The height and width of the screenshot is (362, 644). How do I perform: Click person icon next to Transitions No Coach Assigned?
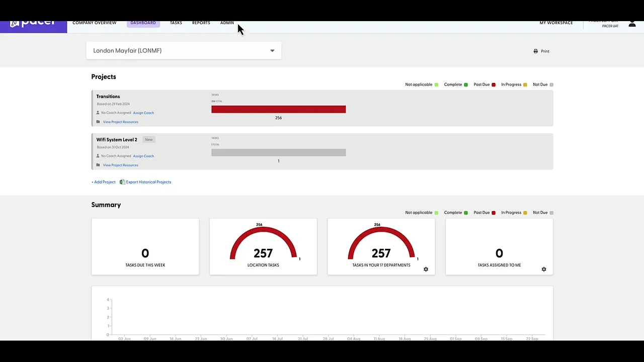pyautogui.click(x=98, y=113)
